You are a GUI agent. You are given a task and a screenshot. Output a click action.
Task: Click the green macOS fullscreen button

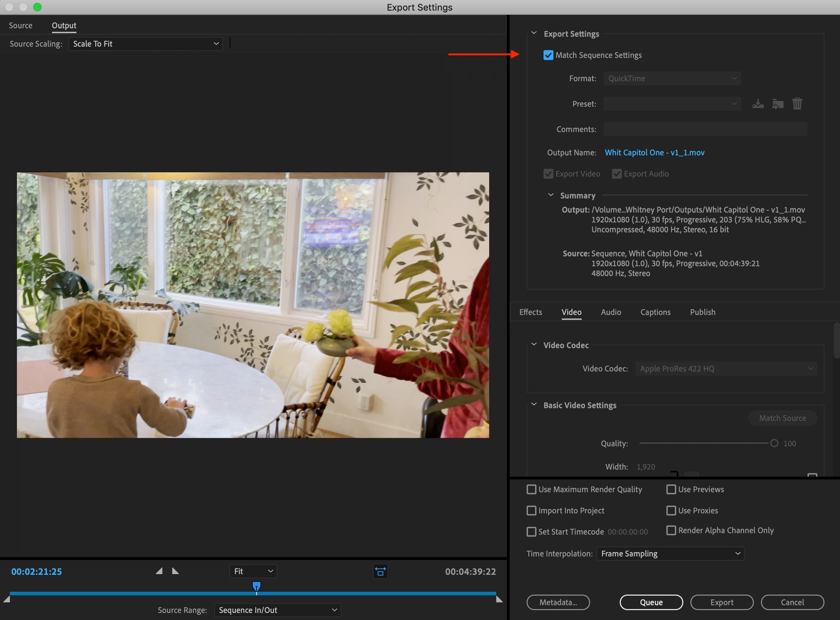37,7
